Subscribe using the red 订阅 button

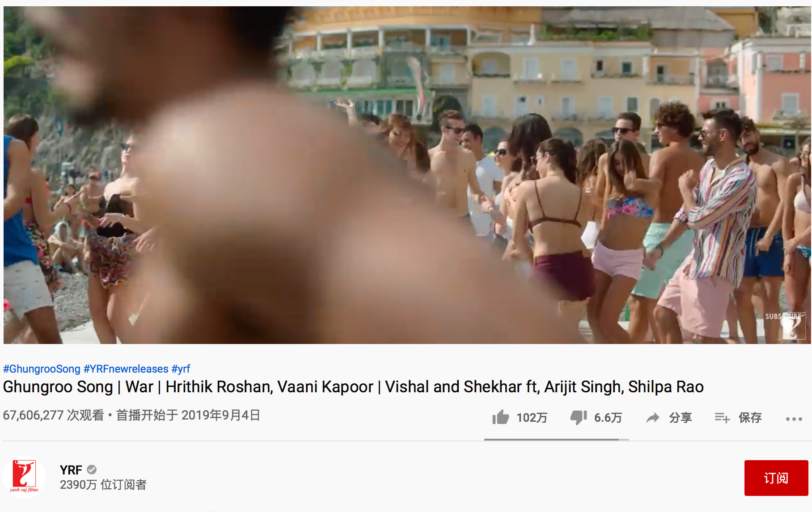point(776,478)
